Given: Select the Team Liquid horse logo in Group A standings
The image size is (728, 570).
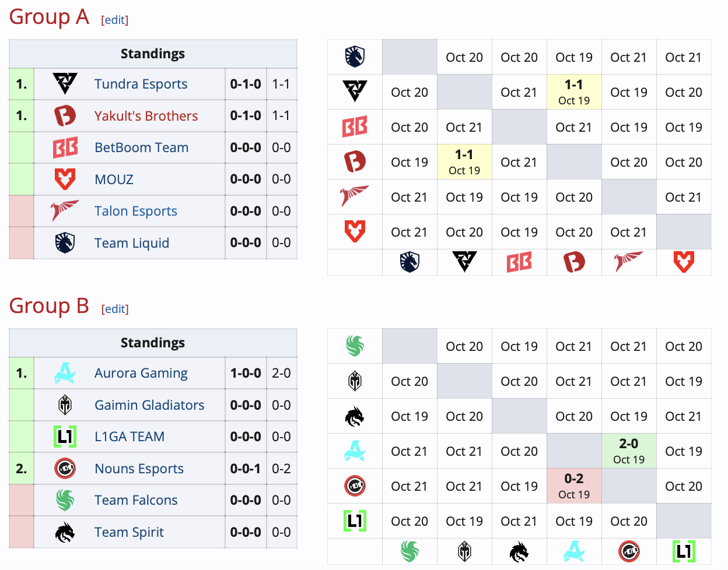Looking at the screenshot, I should (x=65, y=242).
